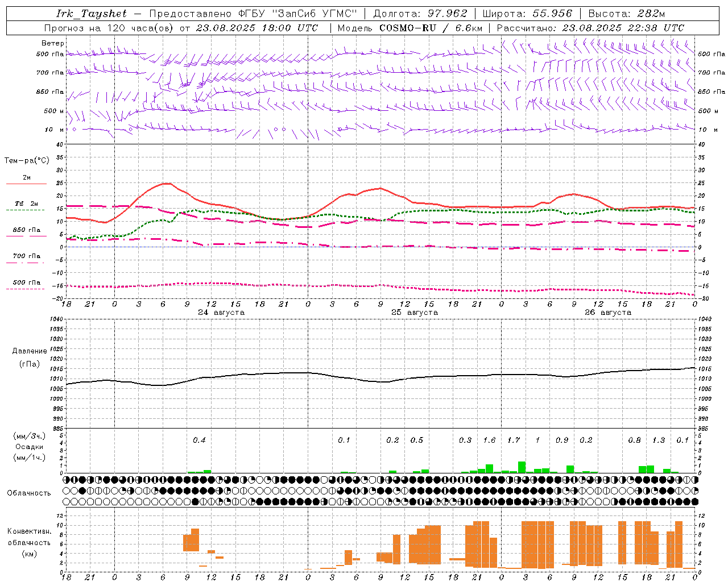Click the red 2м temperature legend line
This screenshot has width=728, height=582.
coord(26,184)
